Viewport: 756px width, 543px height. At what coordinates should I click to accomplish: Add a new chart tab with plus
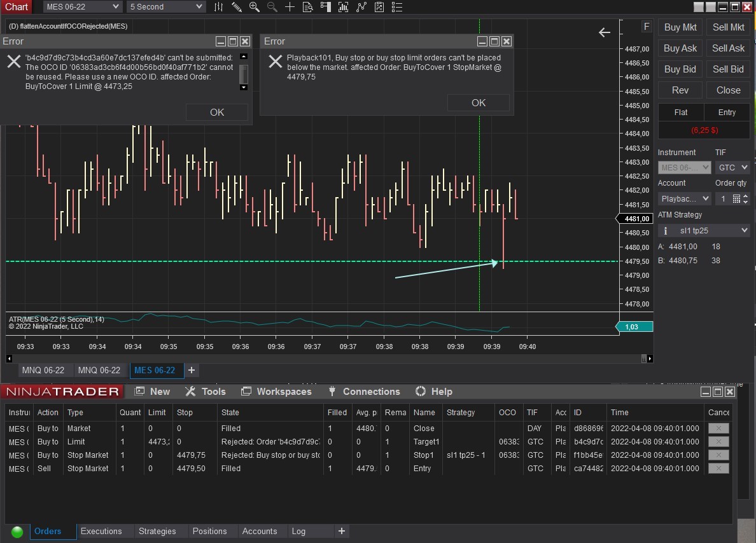click(x=191, y=370)
